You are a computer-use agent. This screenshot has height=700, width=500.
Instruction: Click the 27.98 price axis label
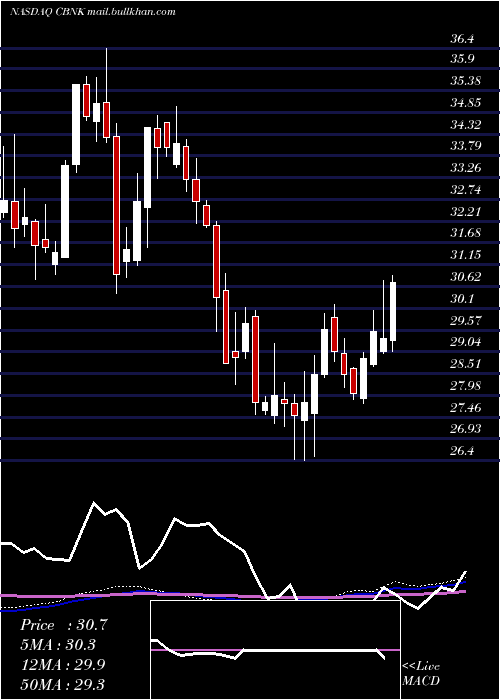[x=465, y=385]
